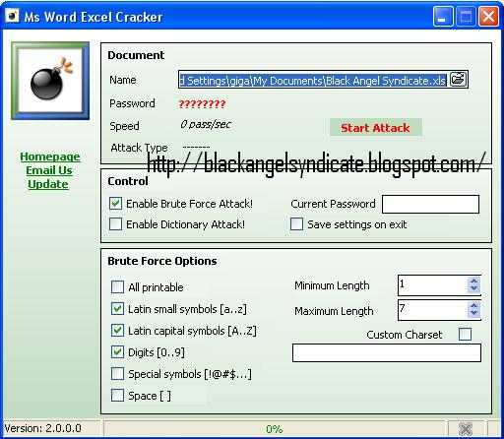Screen dimensions: 504x439
Task: Uncheck Latin small symbols [a..z]
Action: pos(117,309)
